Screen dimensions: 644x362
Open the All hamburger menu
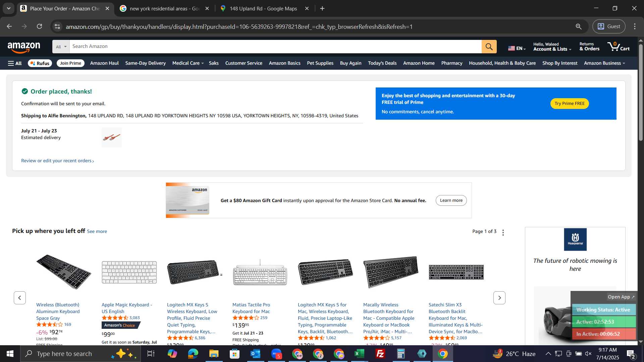pyautogui.click(x=15, y=63)
